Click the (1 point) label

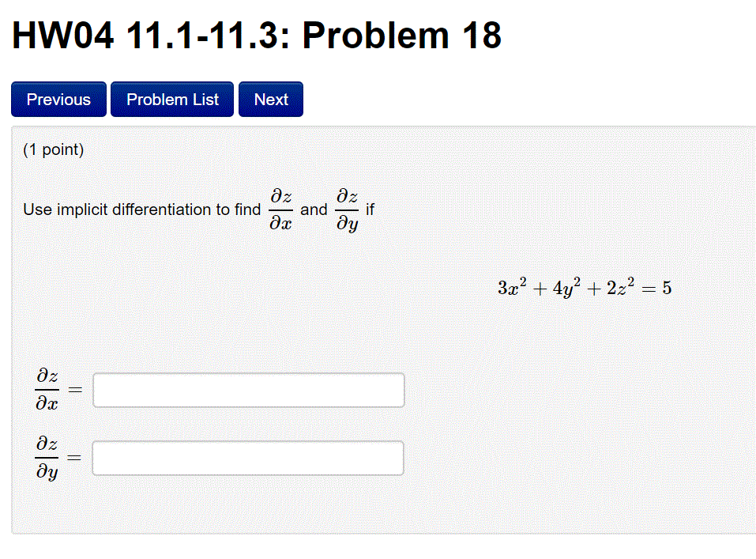pyautogui.click(x=52, y=149)
